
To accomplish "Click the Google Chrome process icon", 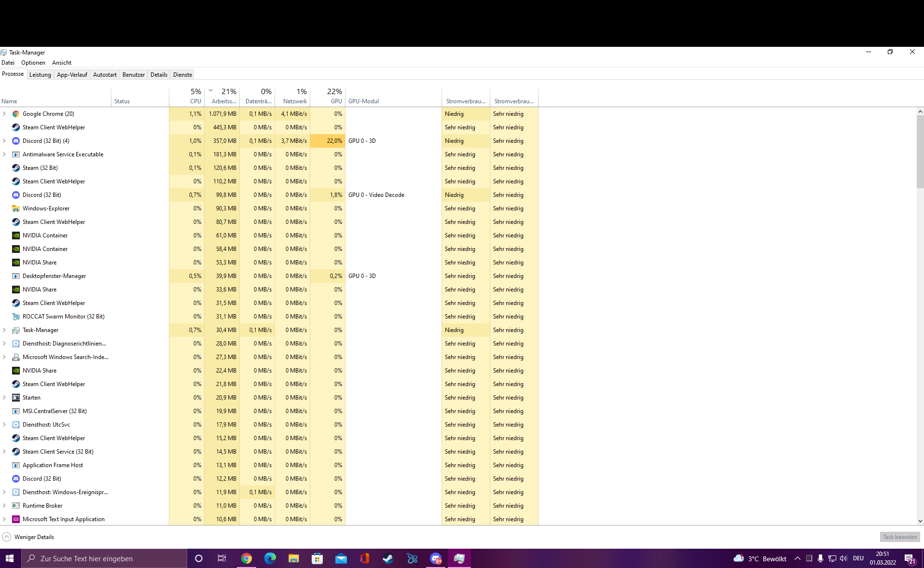I will tap(16, 114).
